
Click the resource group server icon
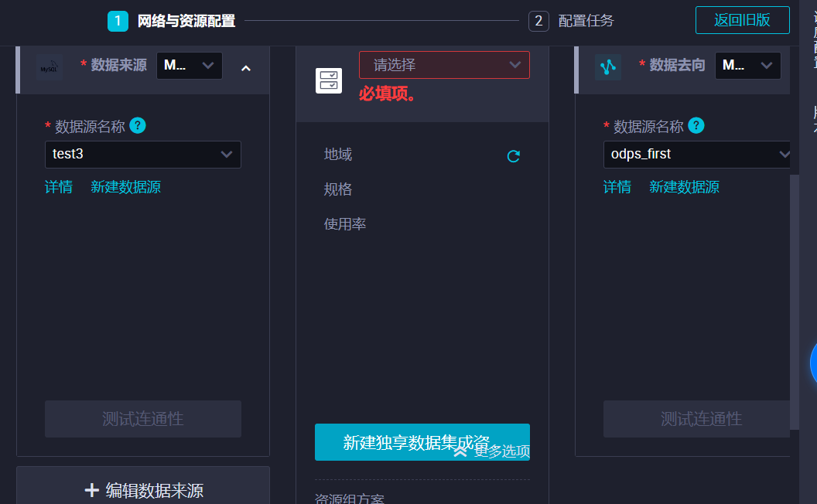coord(329,80)
